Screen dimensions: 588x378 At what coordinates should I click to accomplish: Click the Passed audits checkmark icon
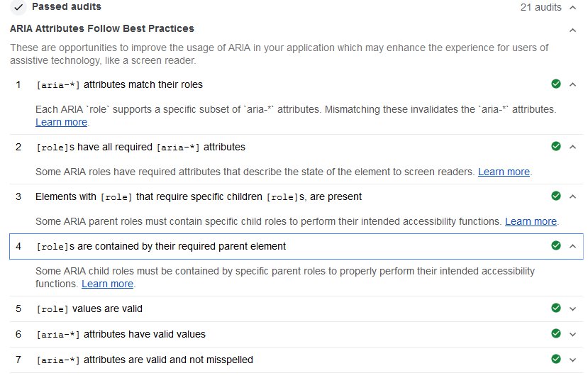pyautogui.click(x=18, y=7)
